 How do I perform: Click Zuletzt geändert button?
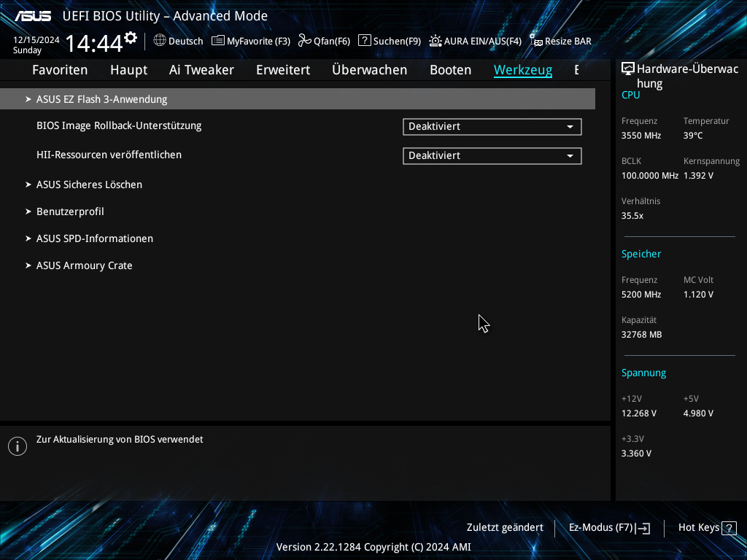505,528
